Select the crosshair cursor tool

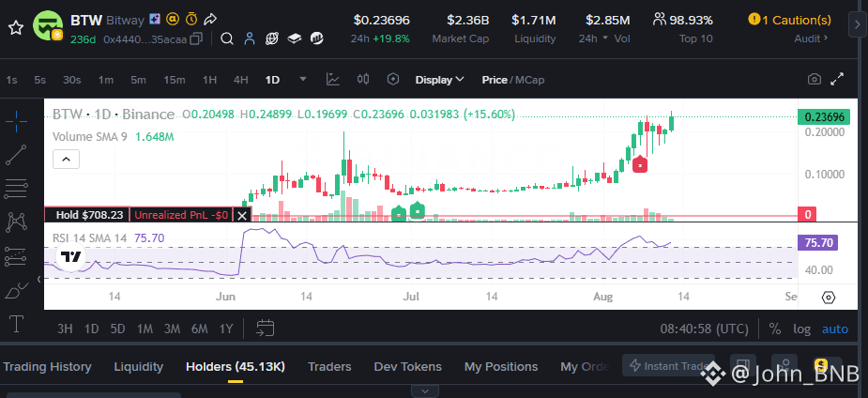(16, 121)
